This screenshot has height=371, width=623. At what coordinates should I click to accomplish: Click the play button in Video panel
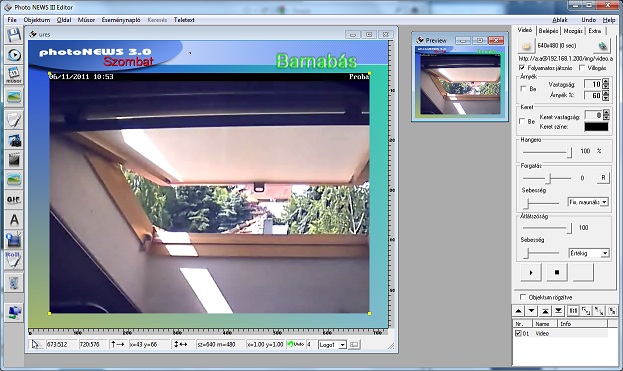click(x=531, y=272)
